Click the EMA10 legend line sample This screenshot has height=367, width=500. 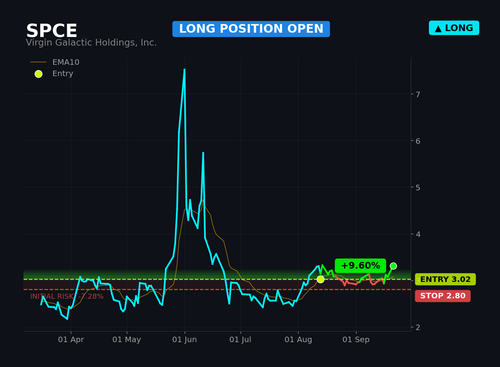point(38,62)
